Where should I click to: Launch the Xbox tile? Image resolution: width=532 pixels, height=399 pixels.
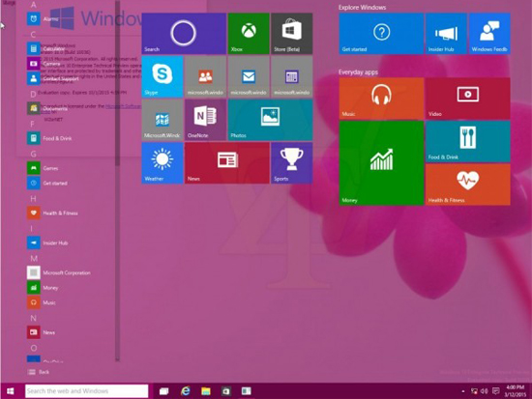(x=249, y=34)
